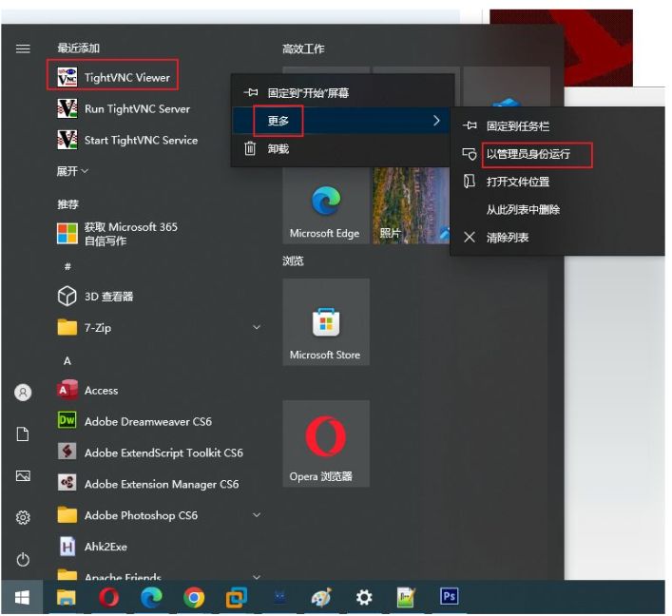This screenshot has width=672, height=616.
Task: Open Documents icon in Start sidebar
Action: [x=23, y=433]
